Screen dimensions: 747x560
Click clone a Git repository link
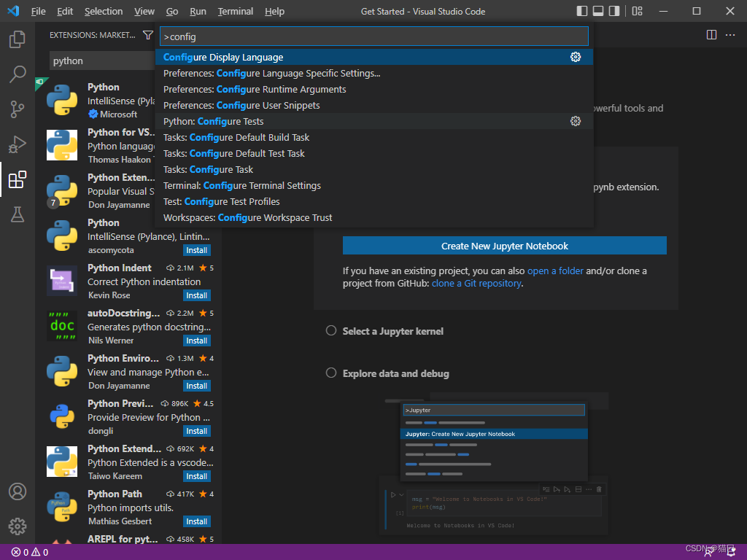476,284
